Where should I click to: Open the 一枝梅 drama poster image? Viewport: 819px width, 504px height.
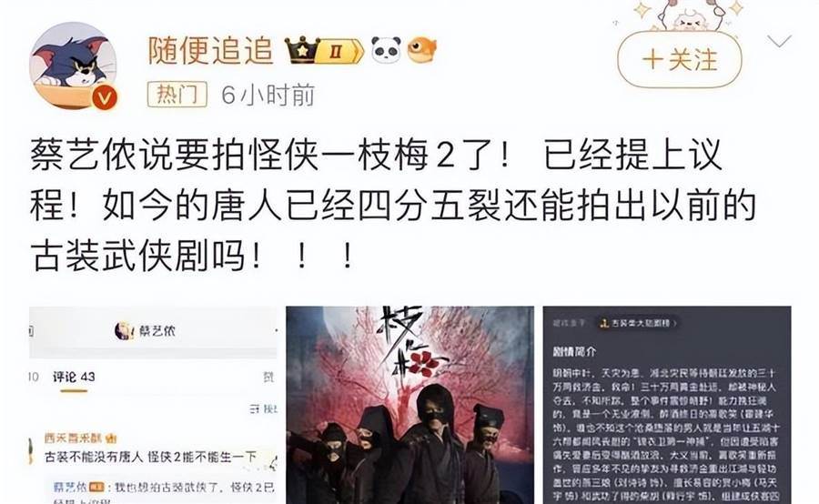(410, 405)
